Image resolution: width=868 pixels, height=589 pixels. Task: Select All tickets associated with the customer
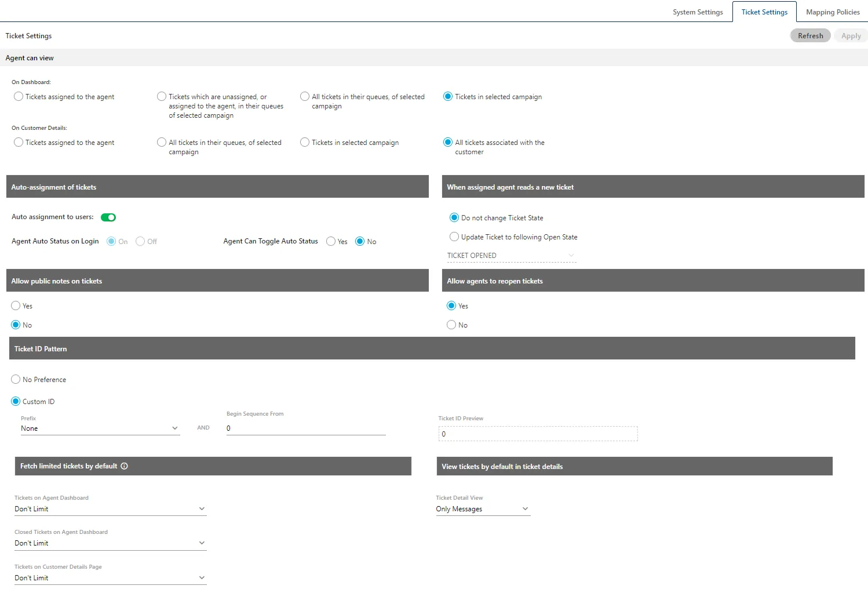[448, 142]
